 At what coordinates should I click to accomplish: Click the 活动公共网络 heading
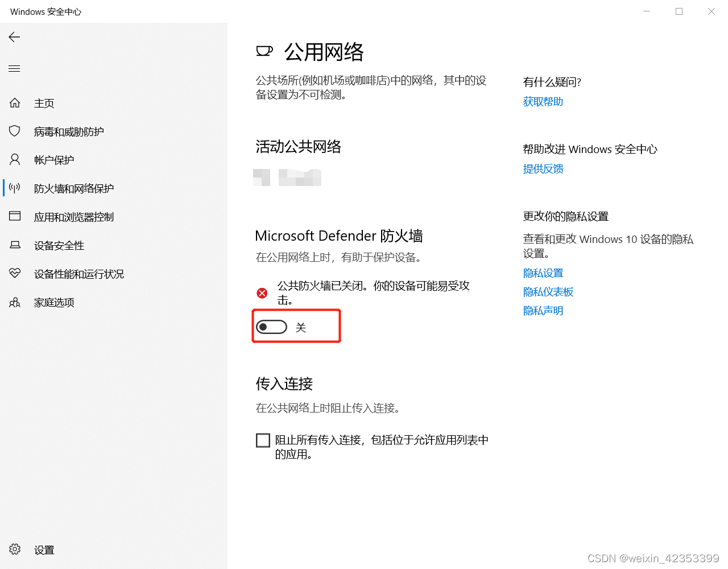tap(299, 147)
